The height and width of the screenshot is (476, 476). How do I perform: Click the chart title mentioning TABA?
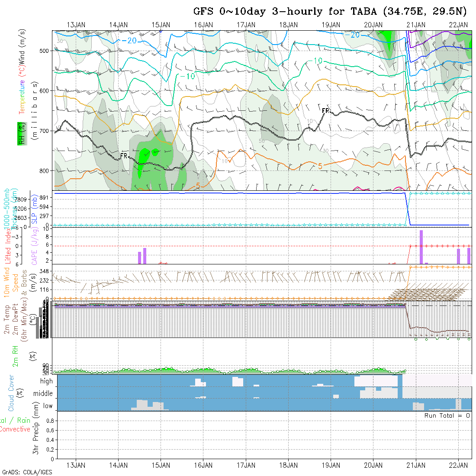tap(331, 11)
